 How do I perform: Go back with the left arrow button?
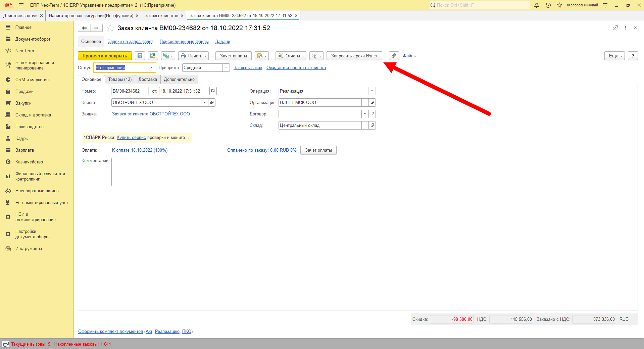[x=84, y=28]
